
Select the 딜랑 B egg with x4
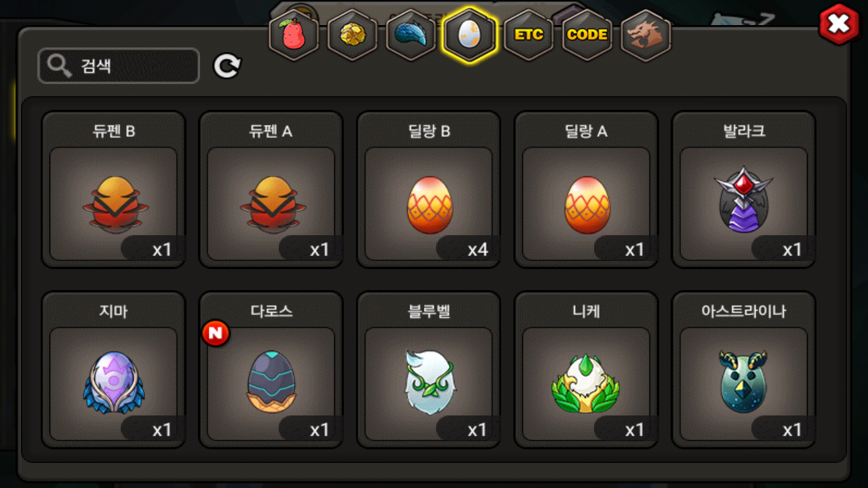[429, 190]
